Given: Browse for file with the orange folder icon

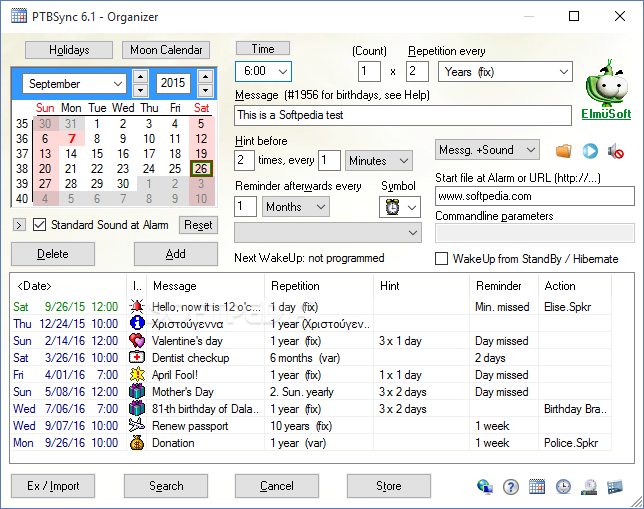Looking at the screenshot, I should pyautogui.click(x=564, y=151).
